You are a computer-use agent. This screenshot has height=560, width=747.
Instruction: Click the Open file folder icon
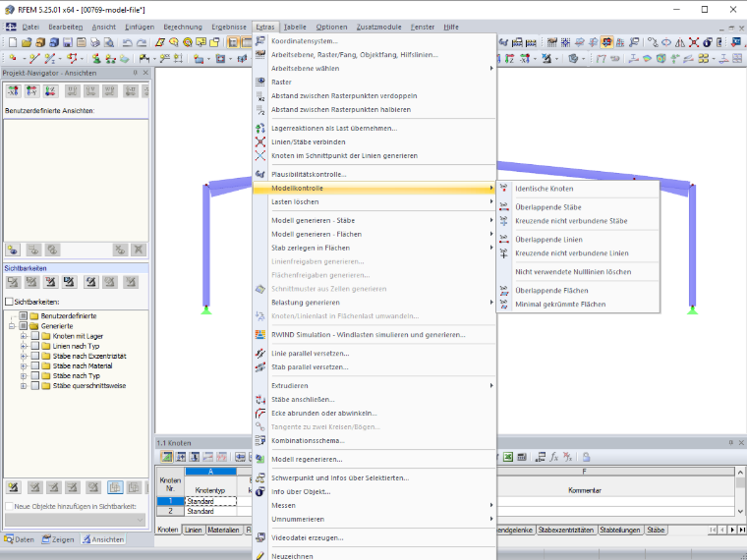tap(27, 43)
